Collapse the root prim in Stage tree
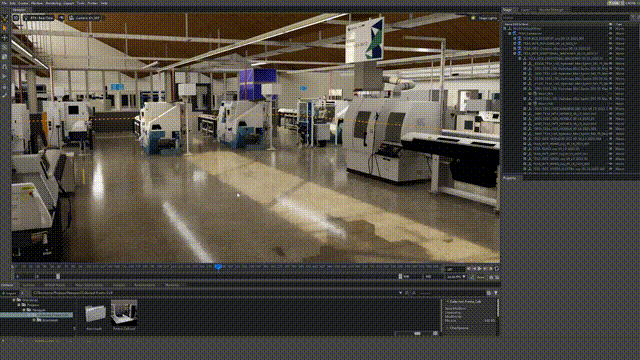Viewport: 640px width, 360px height. click(505, 29)
